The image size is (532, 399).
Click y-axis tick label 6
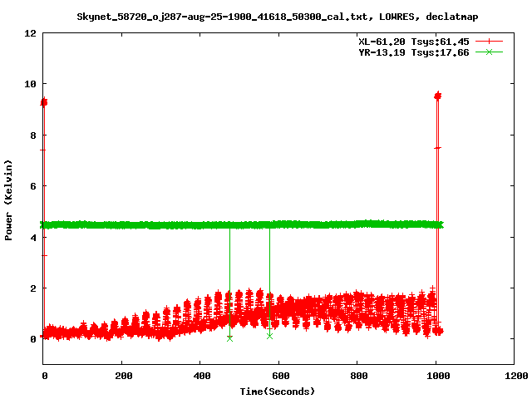click(33, 186)
